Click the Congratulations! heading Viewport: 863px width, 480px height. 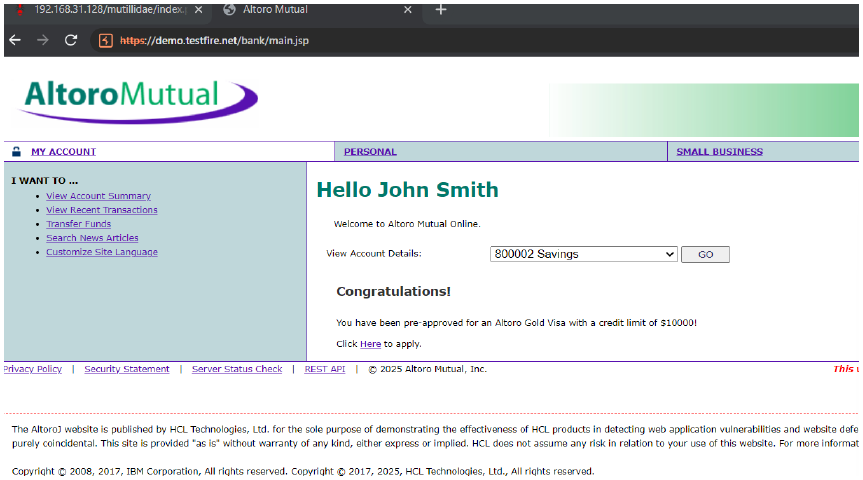[x=394, y=292]
